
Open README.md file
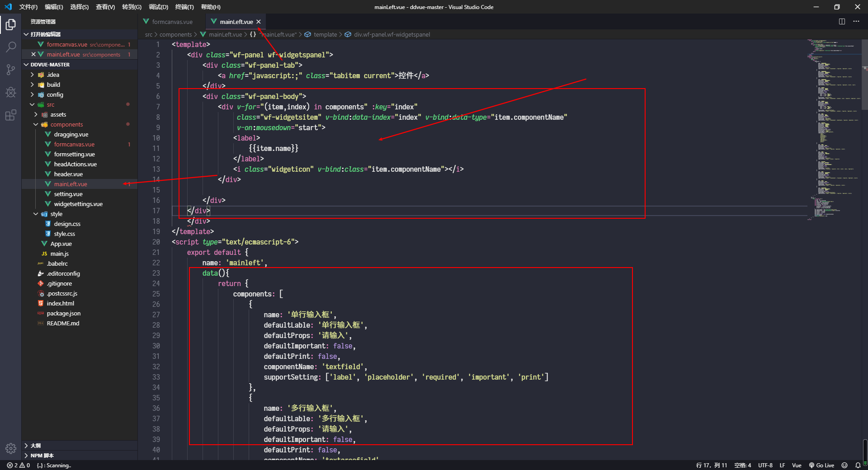80,323
